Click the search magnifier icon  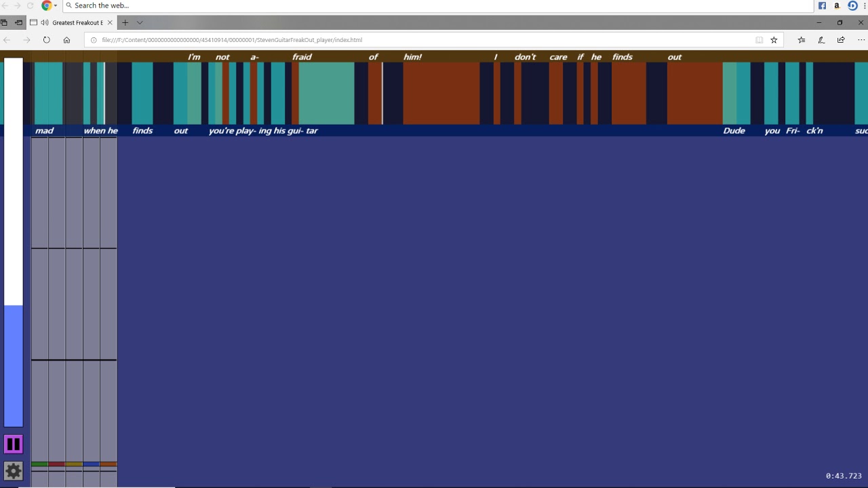pos(68,5)
